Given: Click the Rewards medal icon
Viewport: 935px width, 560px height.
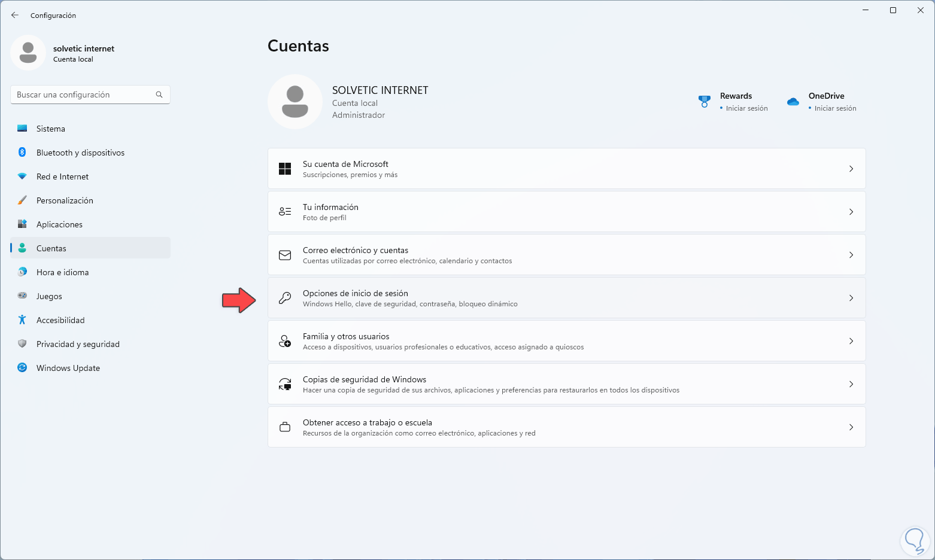Looking at the screenshot, I should (x=705, y=102).
